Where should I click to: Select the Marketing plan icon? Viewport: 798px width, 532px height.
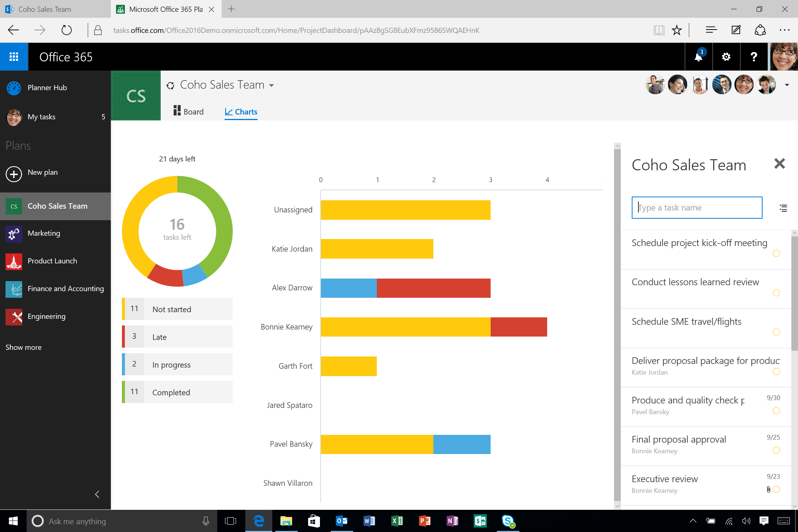tap(14, 233)
